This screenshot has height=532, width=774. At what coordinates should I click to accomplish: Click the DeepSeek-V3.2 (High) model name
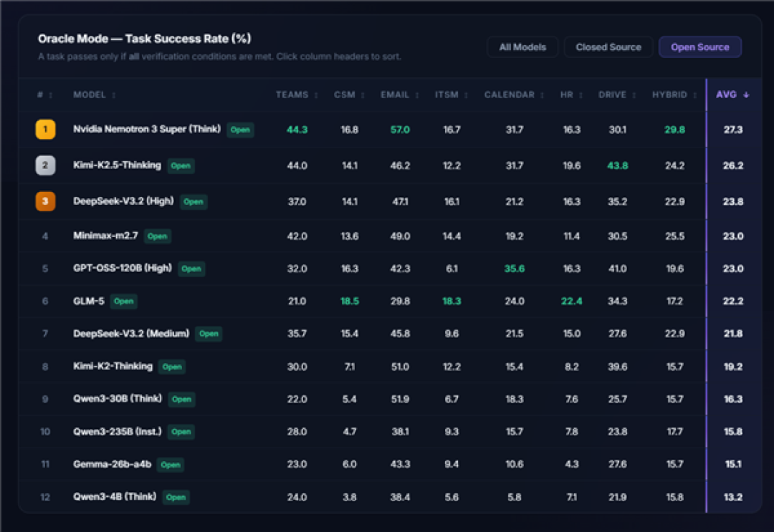point(123,201)
